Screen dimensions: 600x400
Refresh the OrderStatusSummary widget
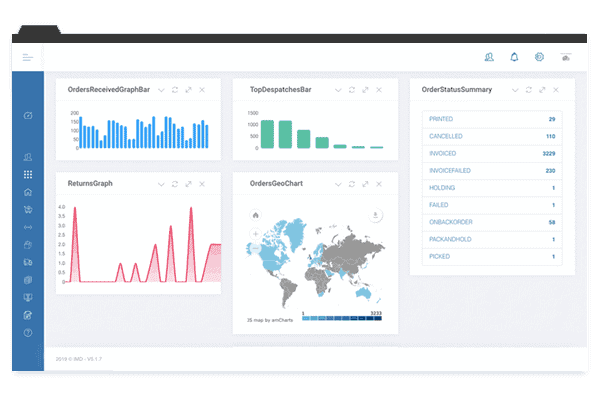click(x=529, y=90)
